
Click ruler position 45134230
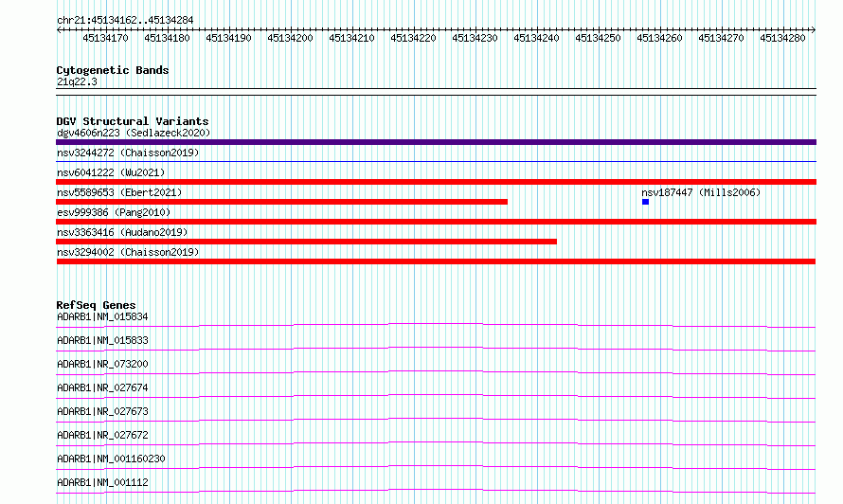pyautogui.click(x=475, y=38)
